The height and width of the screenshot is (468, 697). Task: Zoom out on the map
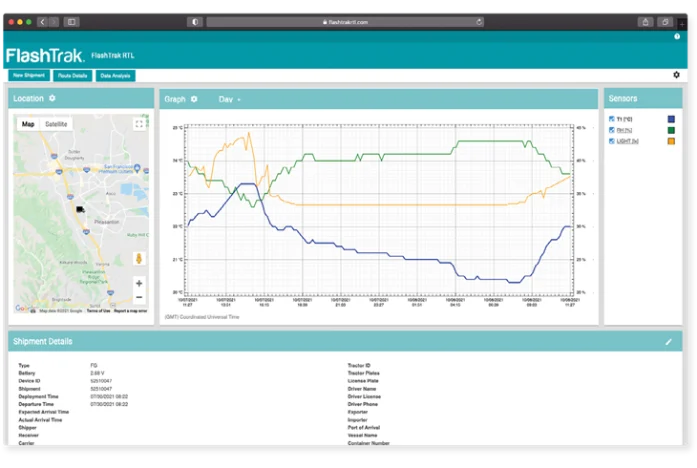(x=139, y=297)
